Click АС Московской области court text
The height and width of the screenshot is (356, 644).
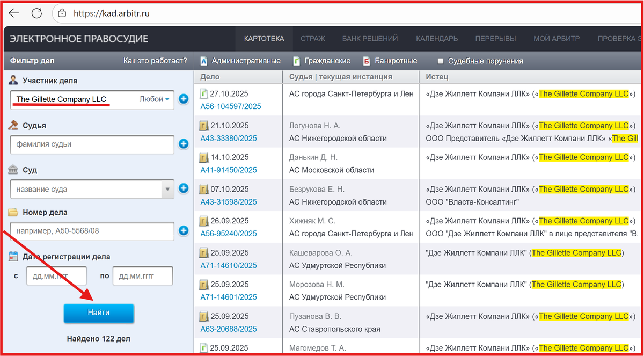tap(332, 170)
